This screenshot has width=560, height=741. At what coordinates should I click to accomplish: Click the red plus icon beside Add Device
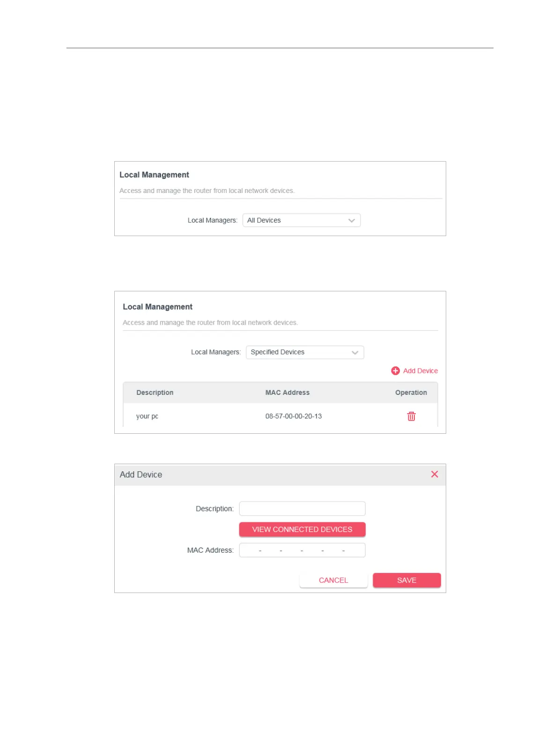point(395,370)
